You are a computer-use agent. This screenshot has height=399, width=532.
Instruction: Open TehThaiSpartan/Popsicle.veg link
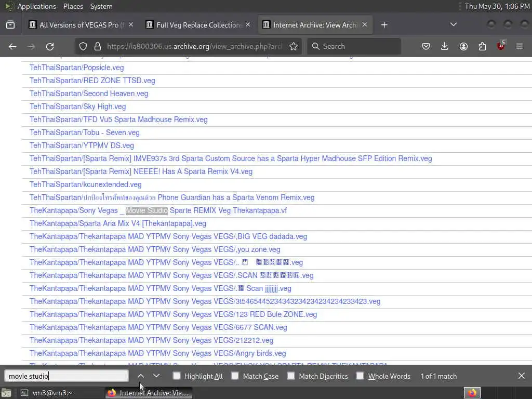tap(77, 68)
